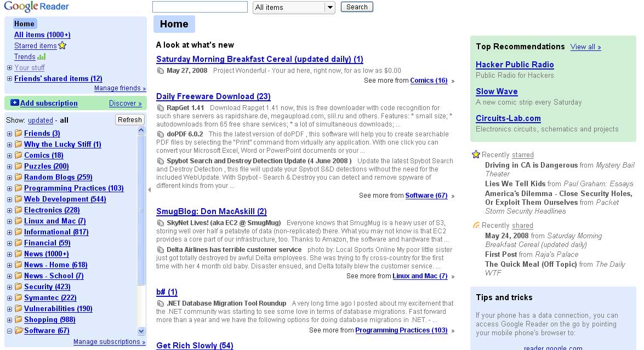Expand the Friends (3) folder
This screenshot has height=350, width=644.
pyautogui.click(x=9, y=133)
